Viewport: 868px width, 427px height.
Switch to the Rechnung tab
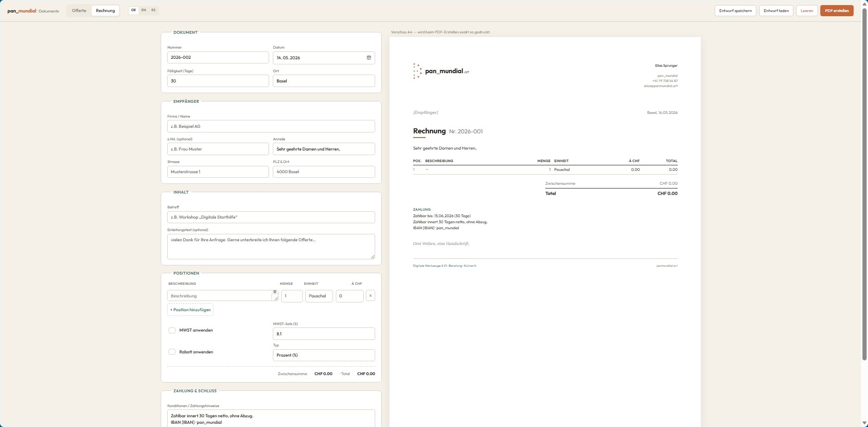pyautogui.click(x=105, y=11)
